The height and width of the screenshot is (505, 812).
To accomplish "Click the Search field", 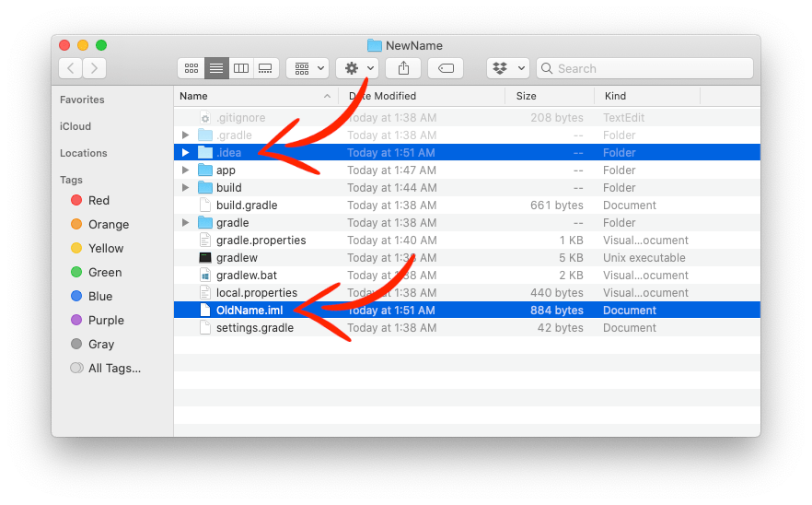I will coord(644,68).
